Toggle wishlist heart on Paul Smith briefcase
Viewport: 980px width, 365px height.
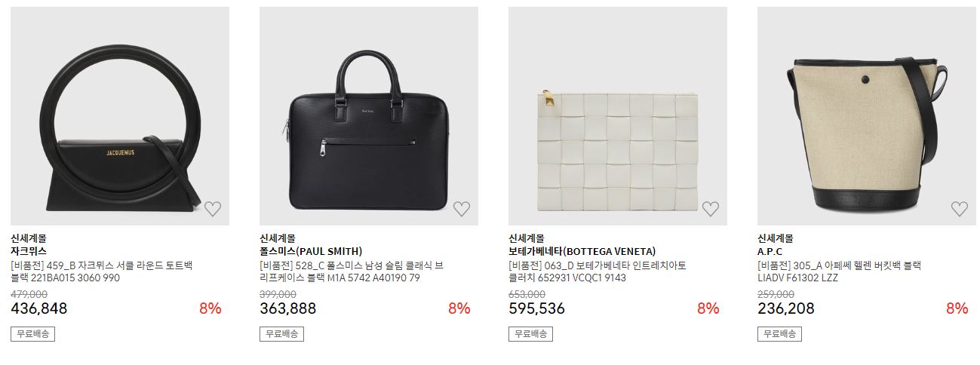coord(462,209)
